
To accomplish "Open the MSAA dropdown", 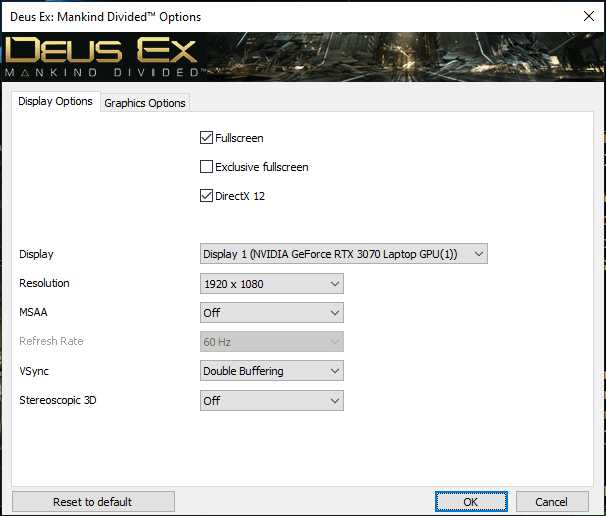I will tap(272, 313).
